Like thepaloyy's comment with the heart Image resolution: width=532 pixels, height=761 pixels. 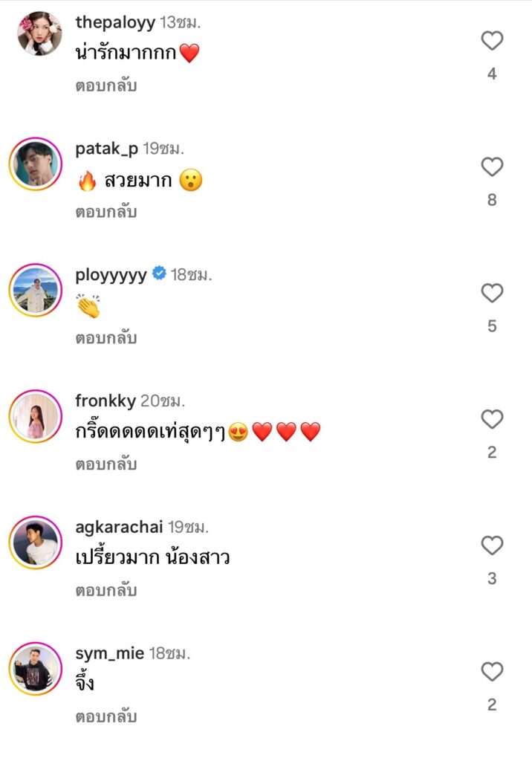click(492, 41)
